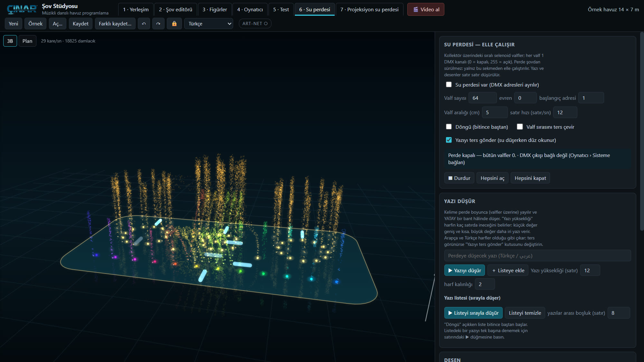Check Valf sırasını ters çevir
This screenshot has width=644, height=362.
pos(520,127)
